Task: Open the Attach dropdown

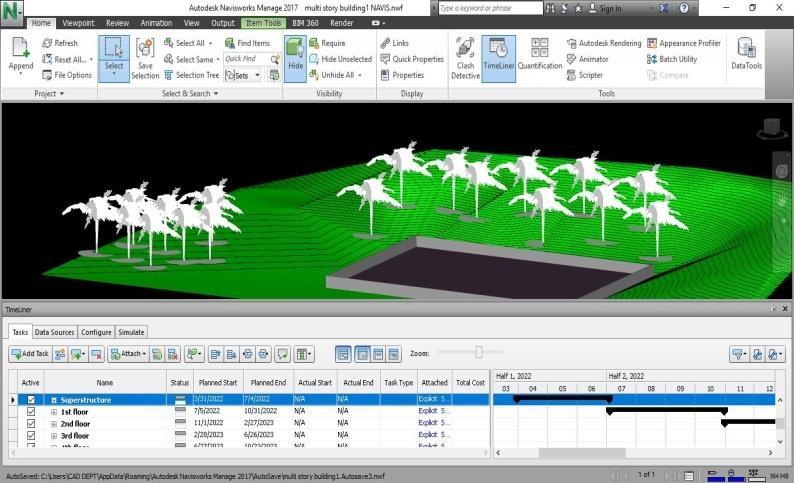Action: (x=129, y=354)
